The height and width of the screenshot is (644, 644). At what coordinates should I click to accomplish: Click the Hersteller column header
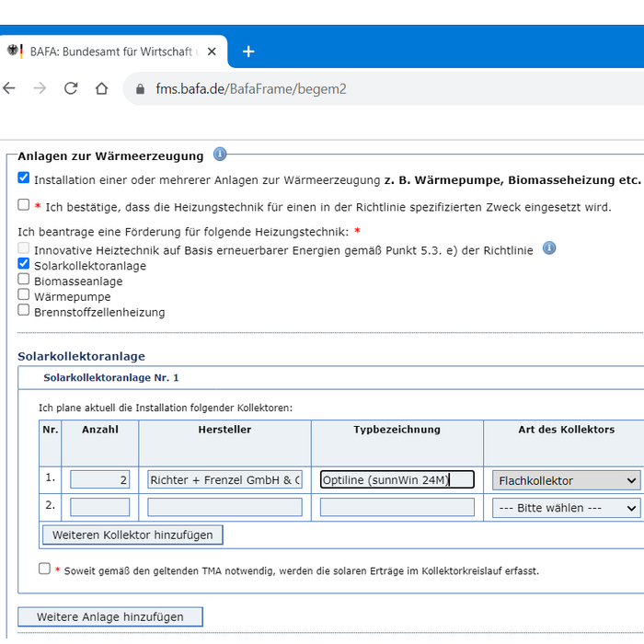pyautogui.click(x=224, y=430)
